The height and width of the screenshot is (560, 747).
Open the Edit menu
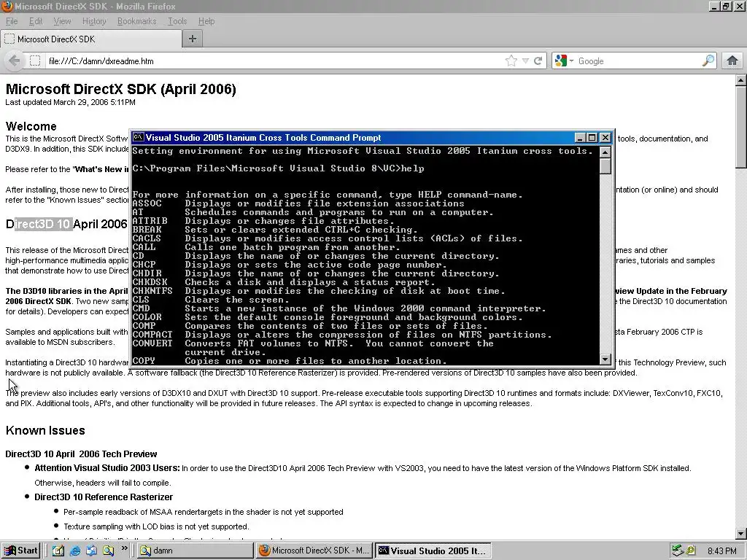tap(36, 21)
